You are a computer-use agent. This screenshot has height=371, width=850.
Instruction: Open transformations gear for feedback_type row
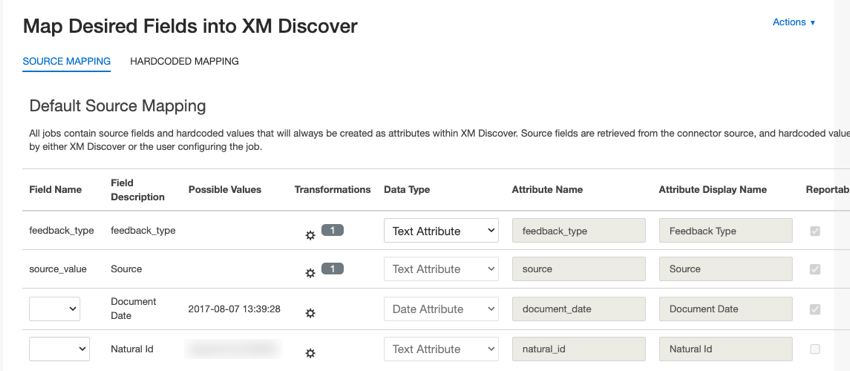310,235
